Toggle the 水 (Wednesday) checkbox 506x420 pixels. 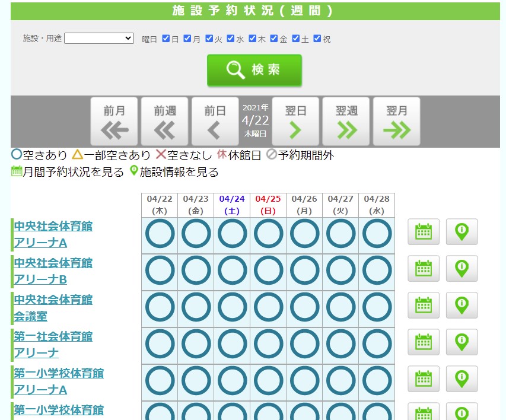pyautogui.click(x=231, y=39)
